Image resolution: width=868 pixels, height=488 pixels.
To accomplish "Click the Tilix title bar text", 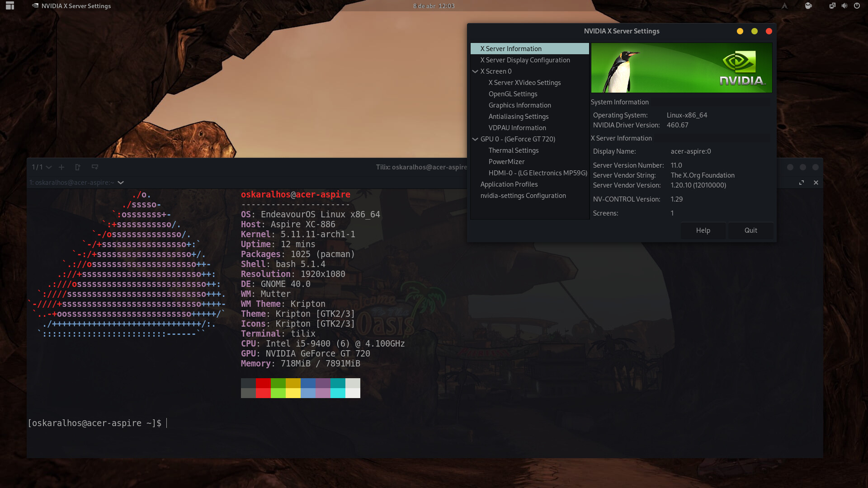I will 421,167.
